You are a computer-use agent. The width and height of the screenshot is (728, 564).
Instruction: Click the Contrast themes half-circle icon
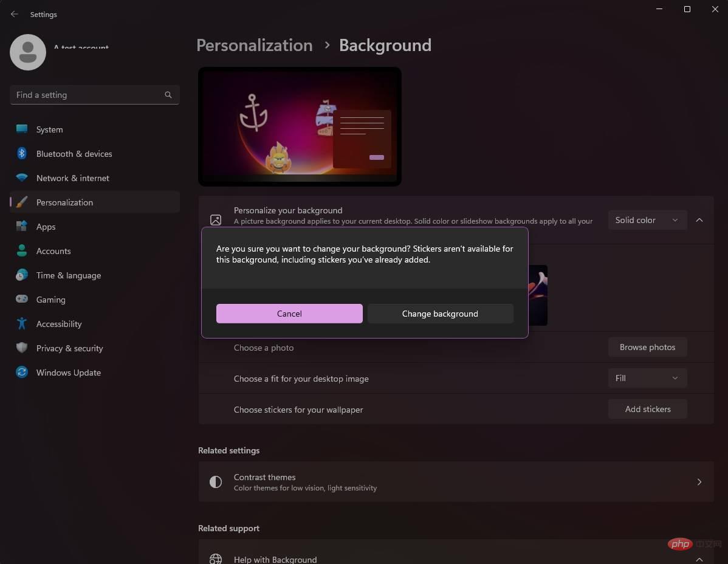[x=216, y=482]
